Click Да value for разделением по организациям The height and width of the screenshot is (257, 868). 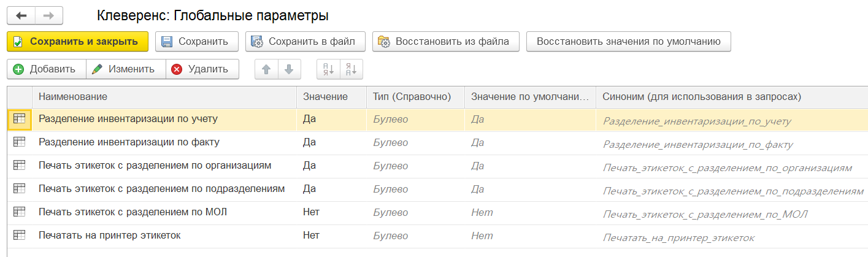point(309,166)
